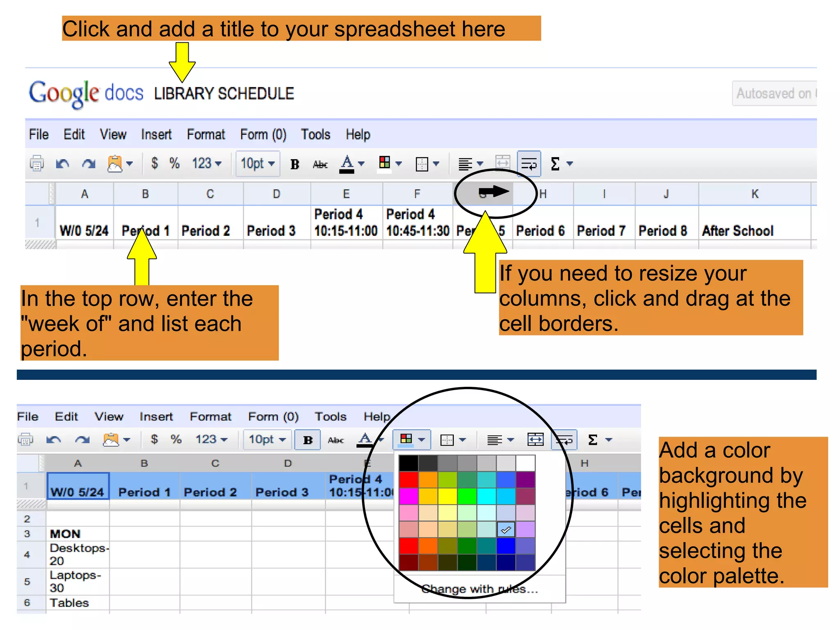Click the Print icon in the upper spreadsheet toolbar
This screenshot has width=840, height=630.
(x=37, y=164)
